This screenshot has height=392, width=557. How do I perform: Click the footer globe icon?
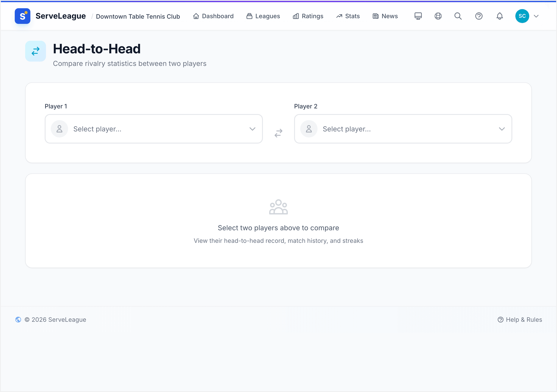coord(18,319)
